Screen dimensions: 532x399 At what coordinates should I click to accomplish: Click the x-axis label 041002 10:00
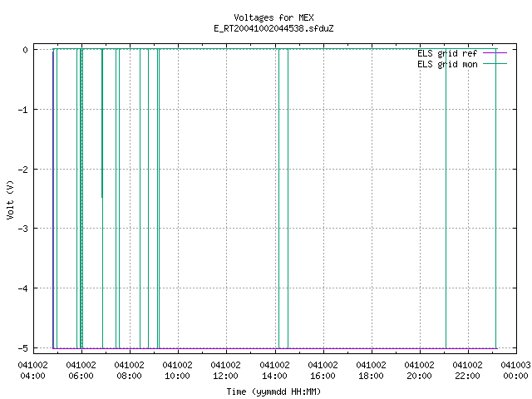177,371
